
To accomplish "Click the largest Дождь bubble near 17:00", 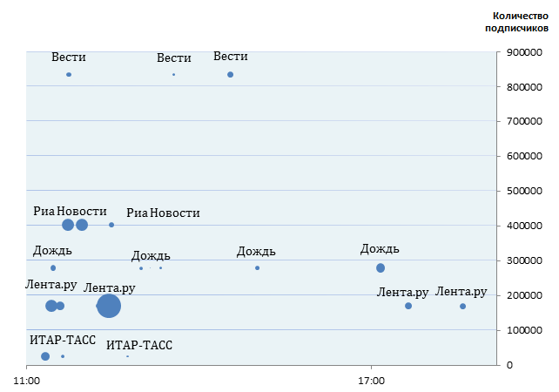I will pos(381,267).
